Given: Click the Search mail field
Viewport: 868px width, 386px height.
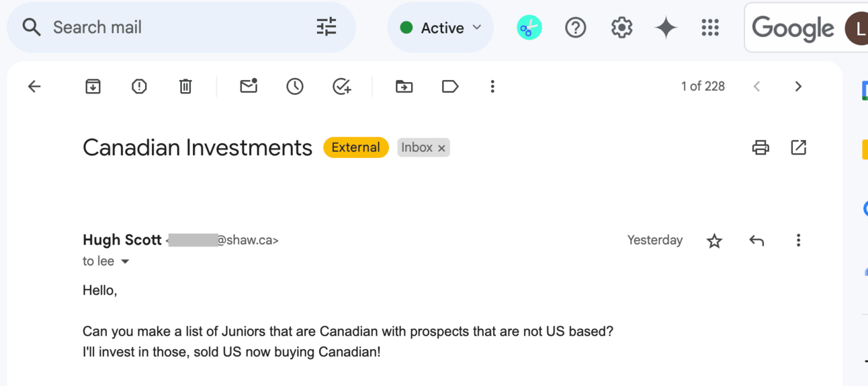Looking at the screenshot, I should [x=175, y=28].
